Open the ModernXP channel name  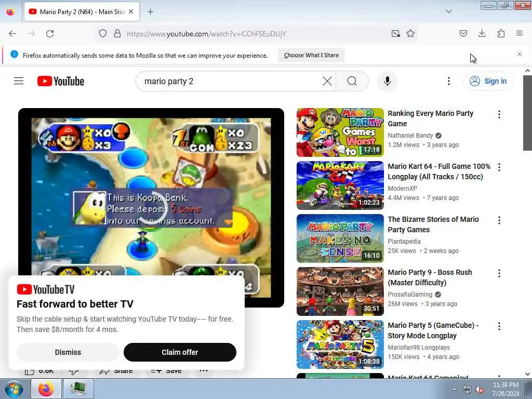click(403, 188)
